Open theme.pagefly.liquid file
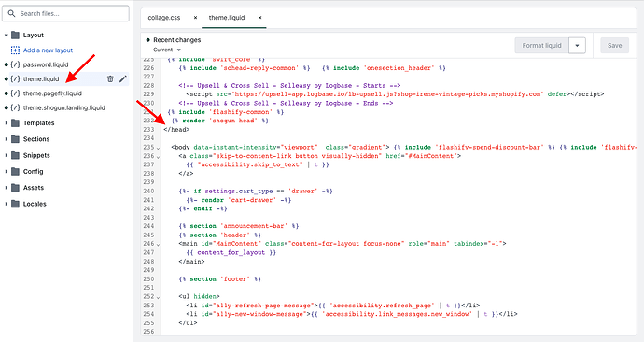The width and height of the screenshot is (644, 342). coord(52,93)
